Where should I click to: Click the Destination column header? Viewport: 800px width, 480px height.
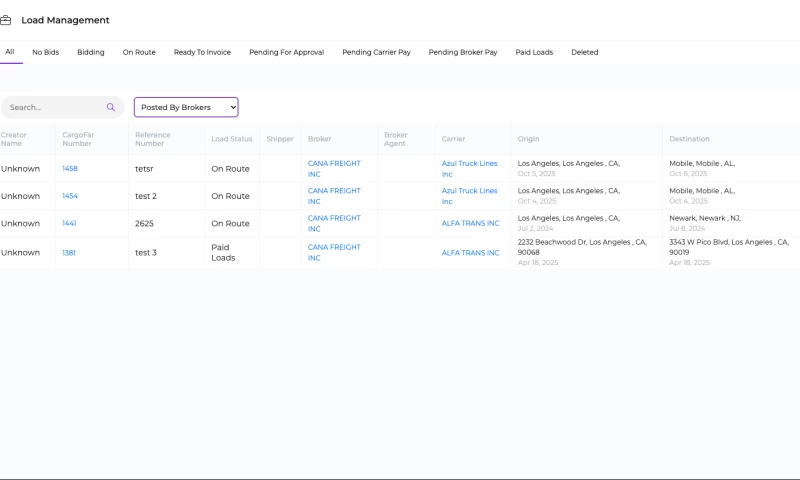click(x=689, y=139)
